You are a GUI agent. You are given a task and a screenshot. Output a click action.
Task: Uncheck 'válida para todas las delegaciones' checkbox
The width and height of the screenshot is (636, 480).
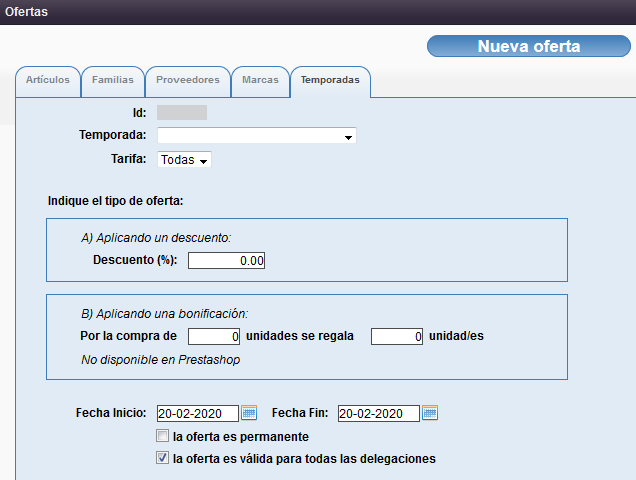pos(162,459)
